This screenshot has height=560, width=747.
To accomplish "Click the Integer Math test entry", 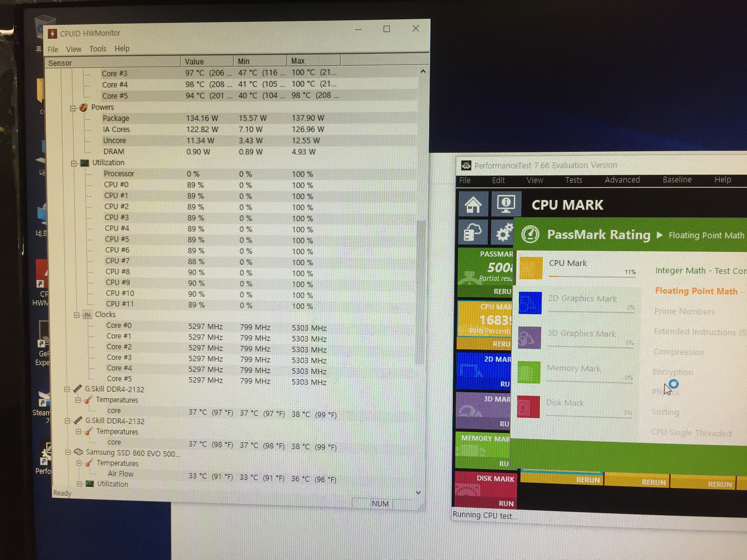I will point(701,271).
